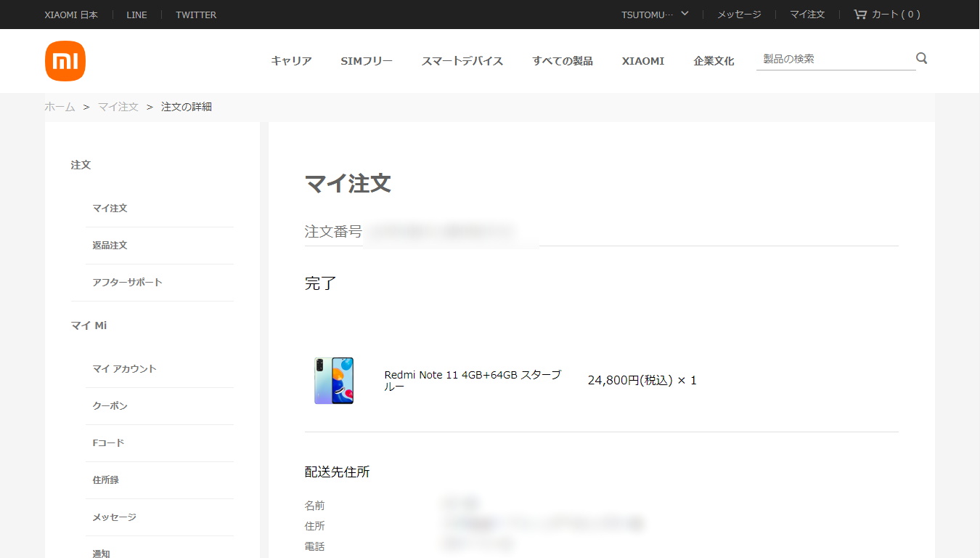
Task: Expand the TSUTOMU account dropdown
Action: (x=655, y=15)
